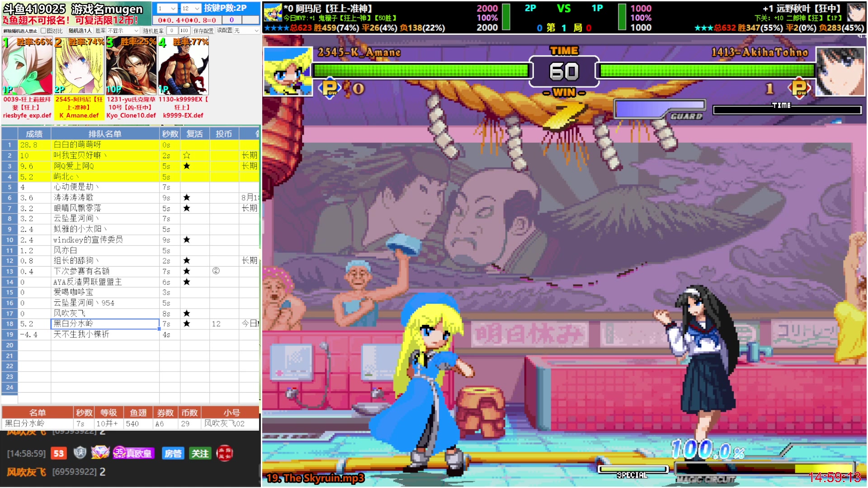
Task: Click AkihaTohno's green life bar
Action: (x=707, y=70)
